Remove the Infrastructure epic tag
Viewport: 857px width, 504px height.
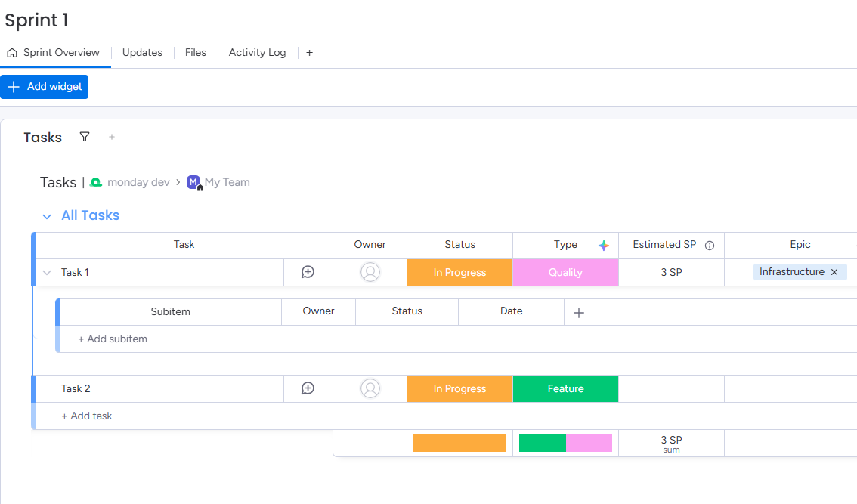(x=834, y=271)
